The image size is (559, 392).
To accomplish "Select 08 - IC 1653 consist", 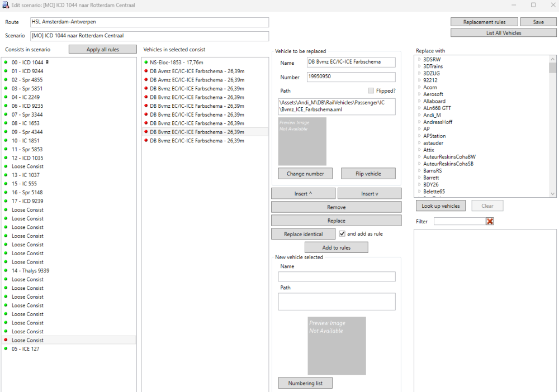I will tap(26, 123).
